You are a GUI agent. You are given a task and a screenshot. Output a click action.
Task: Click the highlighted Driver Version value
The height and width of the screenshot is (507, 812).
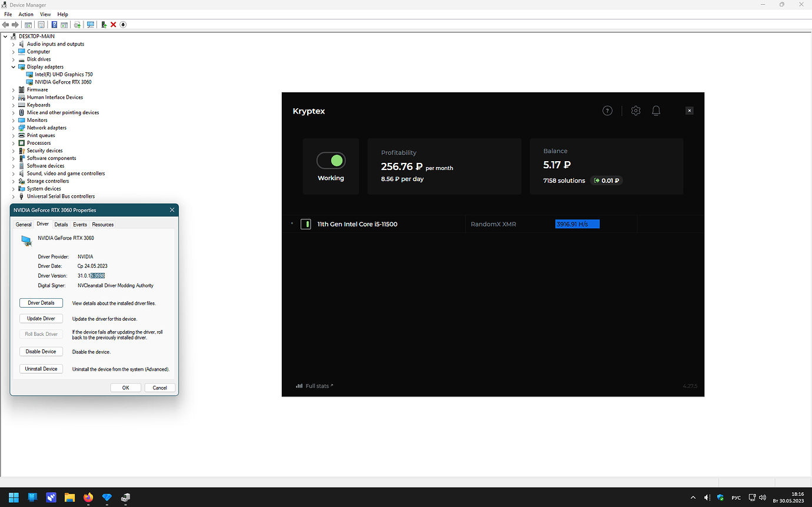pyautogui.click(x=98, y=276)
